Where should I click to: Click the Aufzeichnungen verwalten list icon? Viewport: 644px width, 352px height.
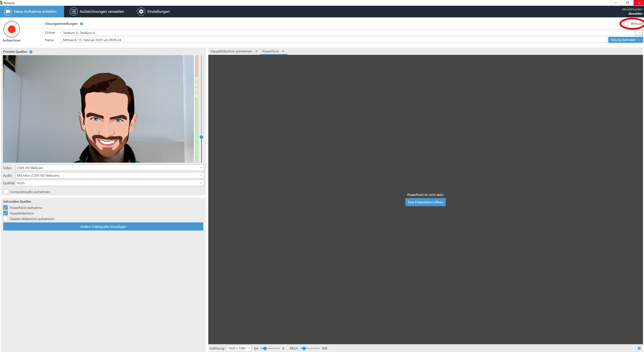73,11
